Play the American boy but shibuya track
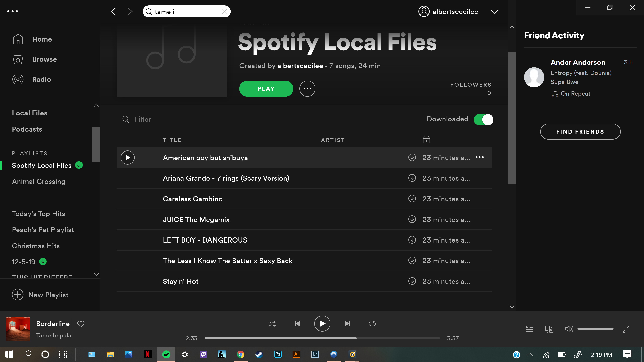Screen dimensions: 644x362 [x=127, y=158]
